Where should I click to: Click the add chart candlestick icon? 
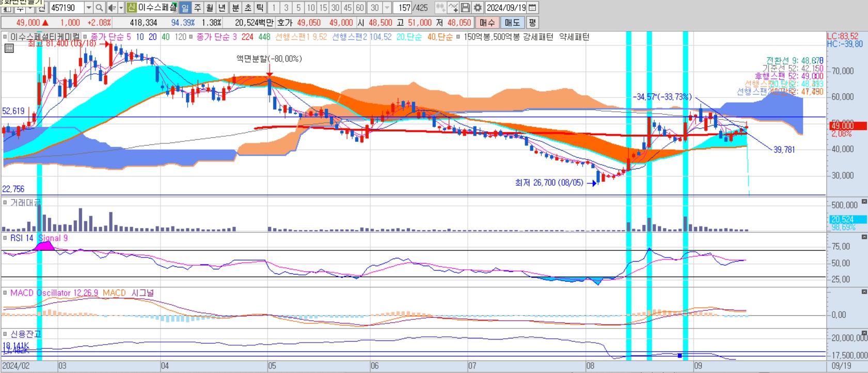pos(440,8)
